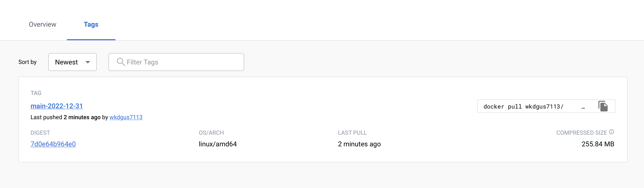Viewport: 644px width, 188px height.
Task: Click the 255.84 MB size value
Action: coord(598,144)
